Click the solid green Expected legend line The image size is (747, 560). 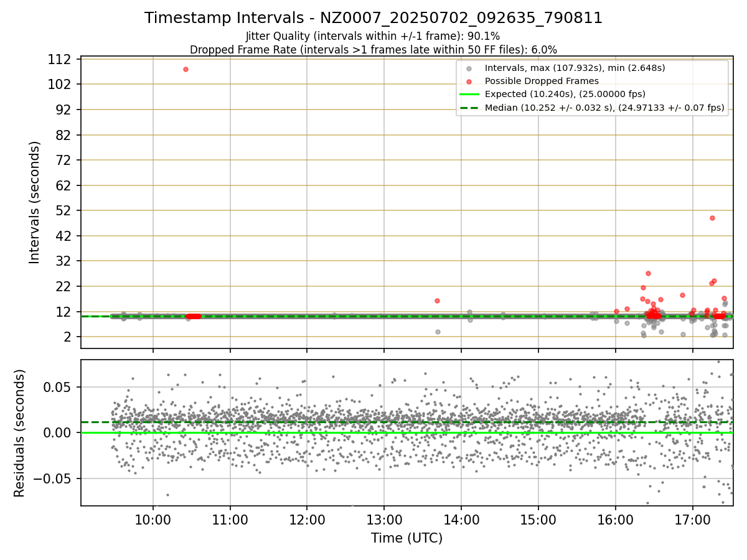(x=469, y=95)
